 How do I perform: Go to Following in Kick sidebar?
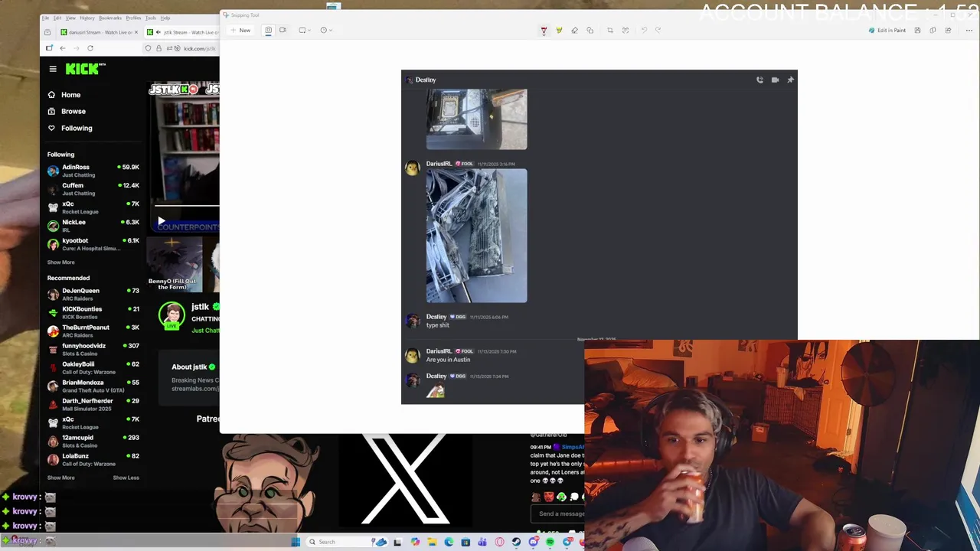(76, 129)
